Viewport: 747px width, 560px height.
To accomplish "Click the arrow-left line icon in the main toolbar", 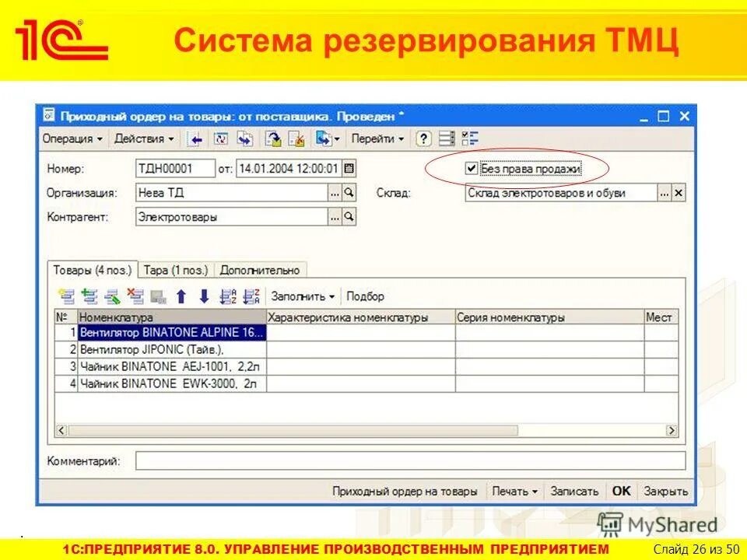I will click(196, 139).
